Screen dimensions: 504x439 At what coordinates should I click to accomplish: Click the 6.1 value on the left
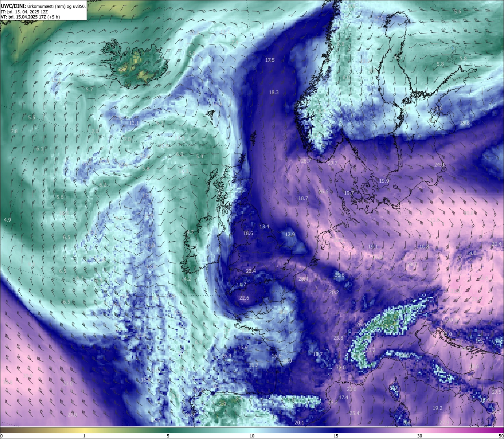39,148
